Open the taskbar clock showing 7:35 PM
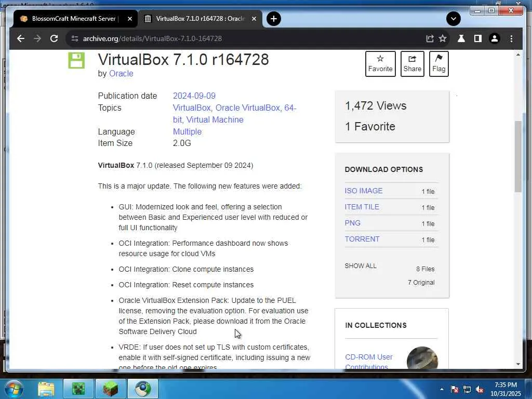Viewport: 532px width, 399px height. pyautogui.click(x=506, y=389)
